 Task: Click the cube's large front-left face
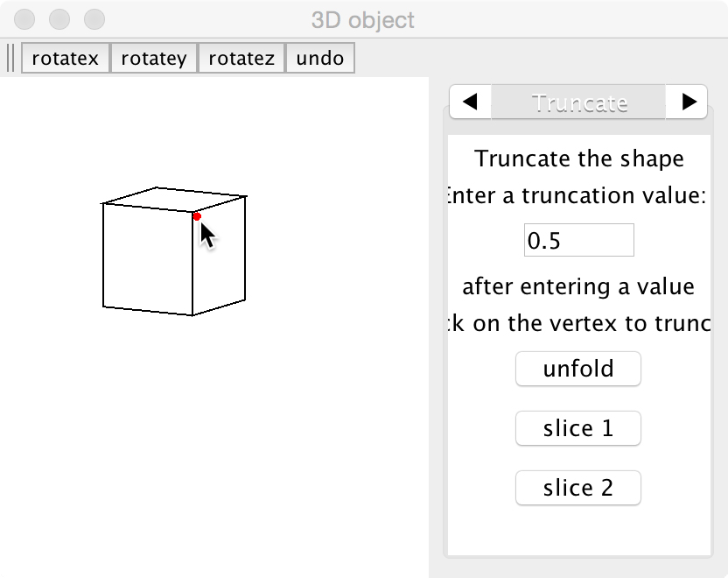coord(148,258)
